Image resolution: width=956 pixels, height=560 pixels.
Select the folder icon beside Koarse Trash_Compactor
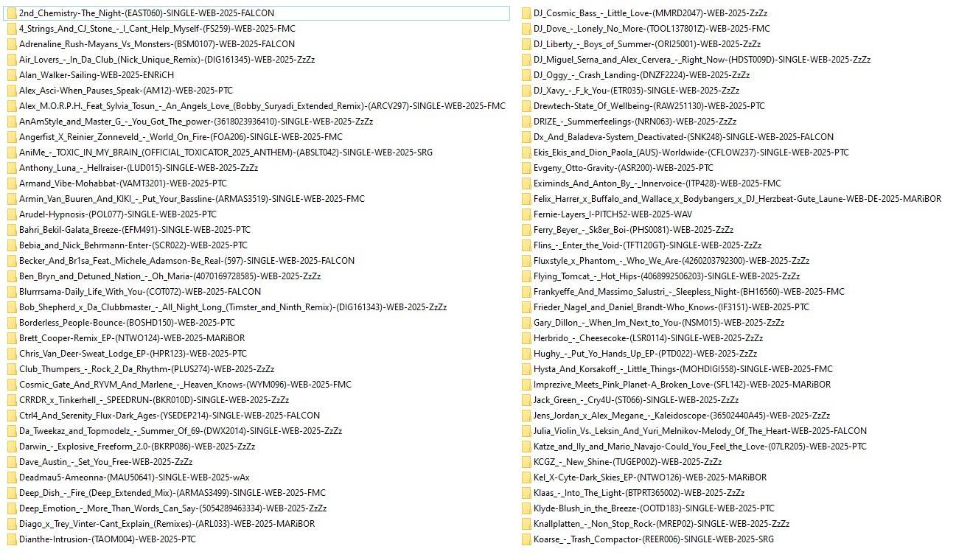coord(526,539)
